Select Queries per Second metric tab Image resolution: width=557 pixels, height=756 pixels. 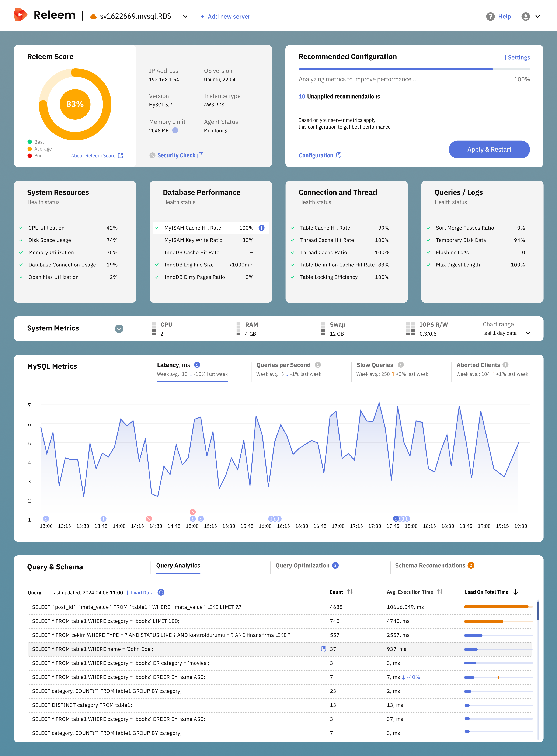point(283,365)
